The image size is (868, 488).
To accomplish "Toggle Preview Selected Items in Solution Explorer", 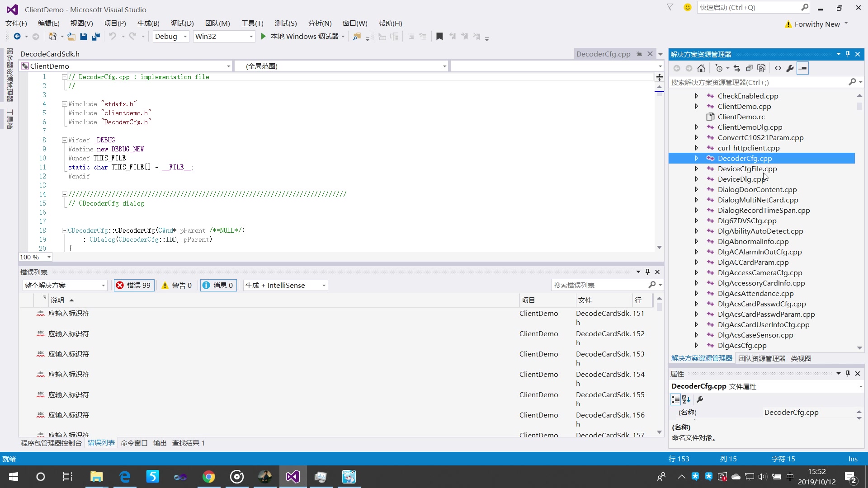I will [803, 68].
